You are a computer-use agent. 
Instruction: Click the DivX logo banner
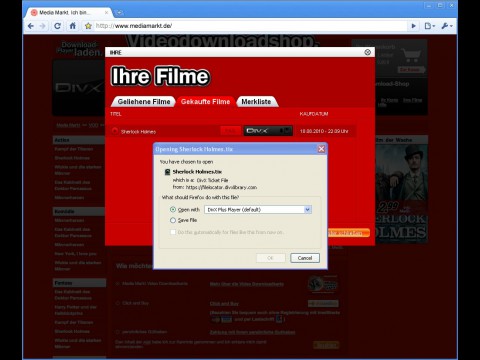pos(79,88)
